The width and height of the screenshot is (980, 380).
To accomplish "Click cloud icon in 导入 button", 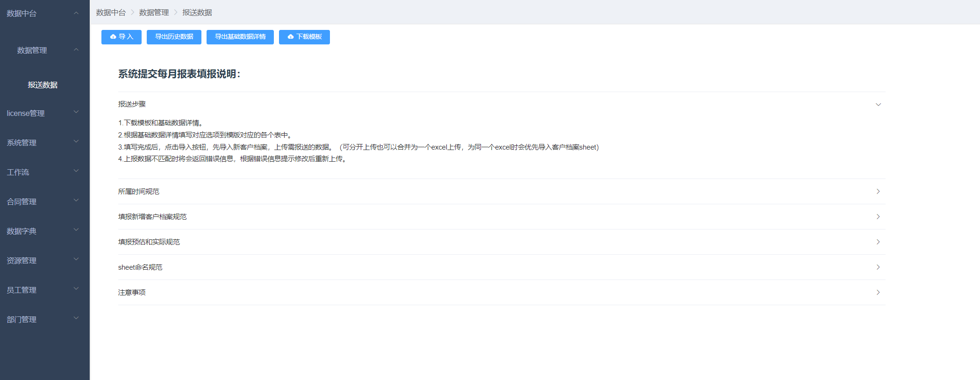I will pos(113,36).
